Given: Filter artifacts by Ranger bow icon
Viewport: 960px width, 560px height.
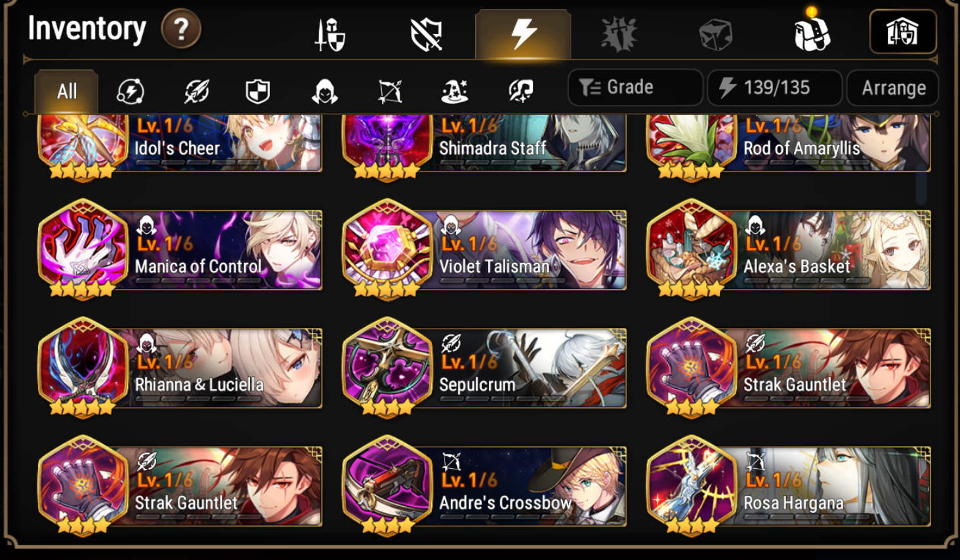Looking at the screenshot, I should coord(390,91).
